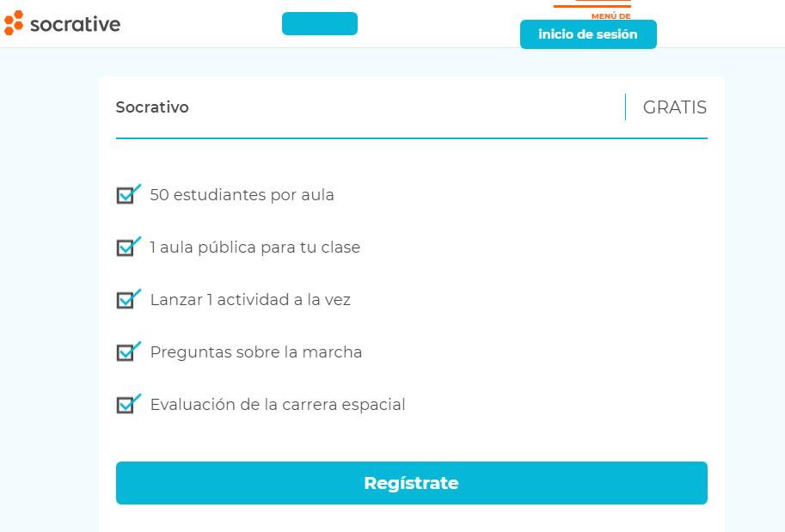Toggle the 1 aula pública para tu clase checkbox
Viewport: 785px width, 532px height.
[127, 248]
